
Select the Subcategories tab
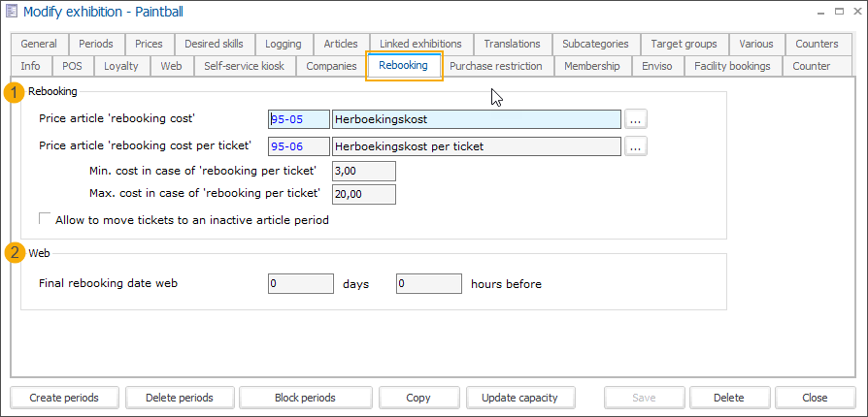pyautogui.click(x=595, y=44)
